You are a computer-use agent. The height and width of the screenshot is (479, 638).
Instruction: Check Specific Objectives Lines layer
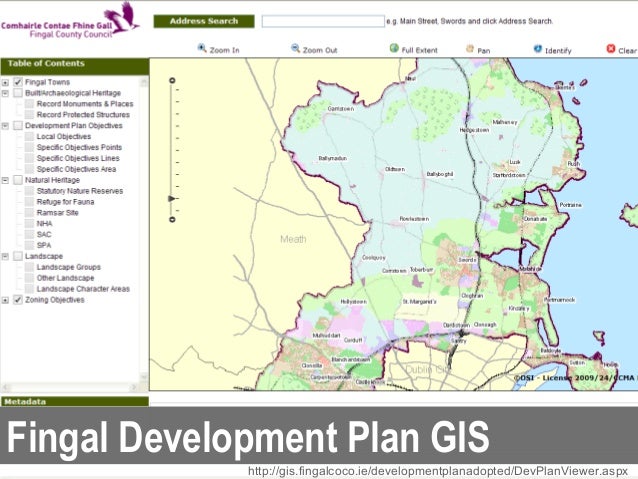29,158
